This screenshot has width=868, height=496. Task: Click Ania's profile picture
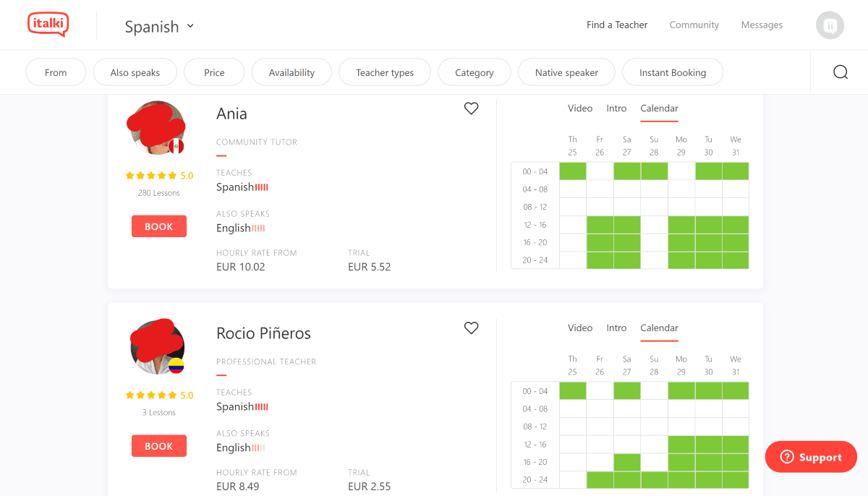click(156, 128)
